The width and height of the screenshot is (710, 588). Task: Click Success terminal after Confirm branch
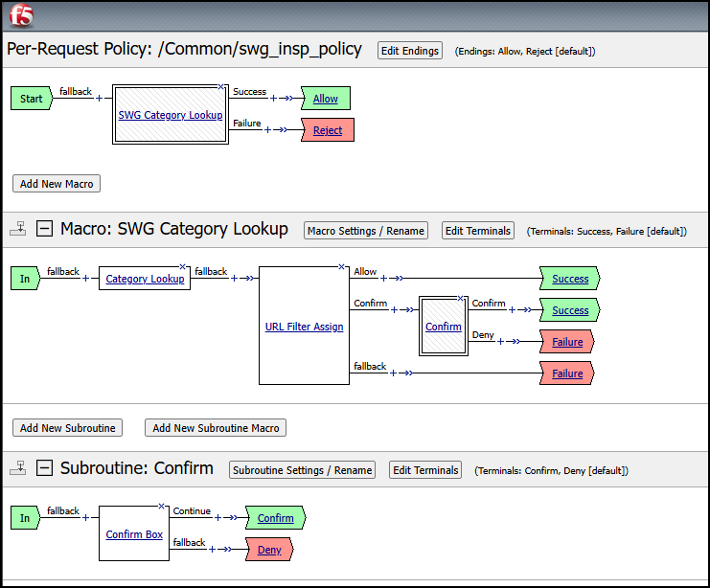click(570, 310)
